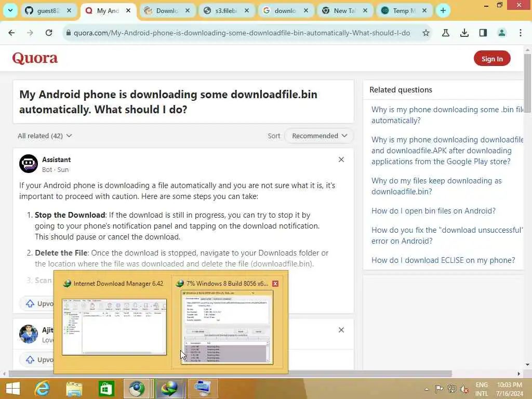Open the Recommended sort dropdown

click(319, 136)
